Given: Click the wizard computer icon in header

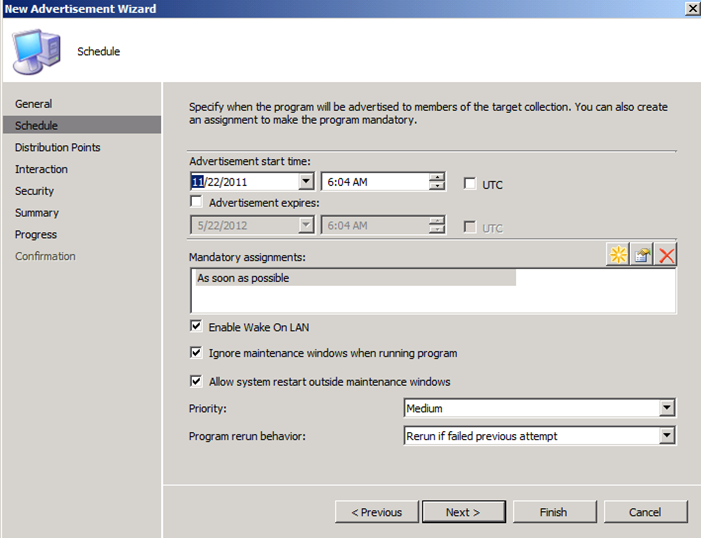Looking at the screenshot, I should pos(36,51).
